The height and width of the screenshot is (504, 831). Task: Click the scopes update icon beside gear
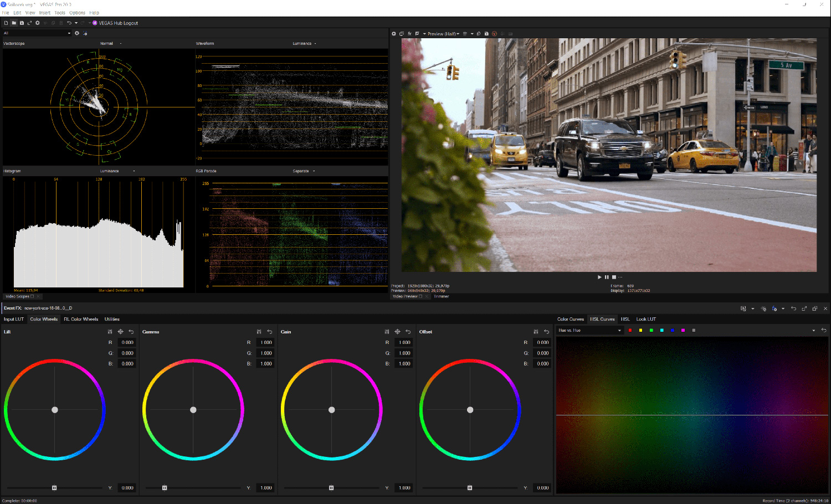pos(85,33)
